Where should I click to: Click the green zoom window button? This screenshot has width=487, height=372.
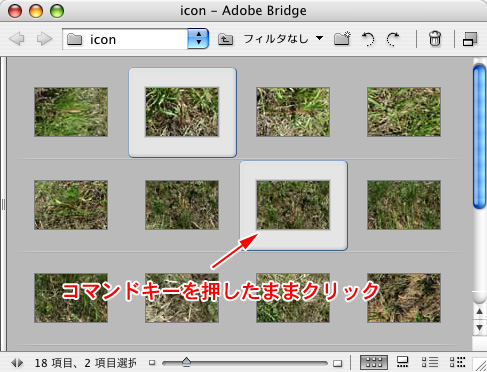click(x=57, y=11)
